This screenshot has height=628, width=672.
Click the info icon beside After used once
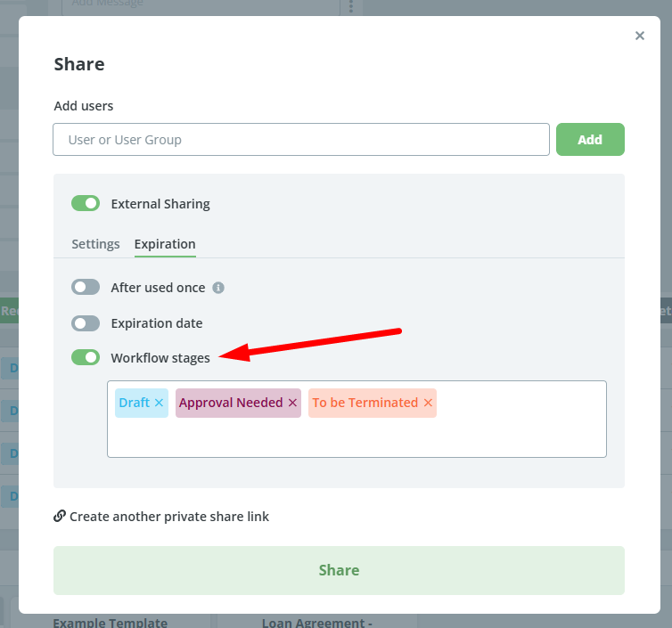click(218, 288)
